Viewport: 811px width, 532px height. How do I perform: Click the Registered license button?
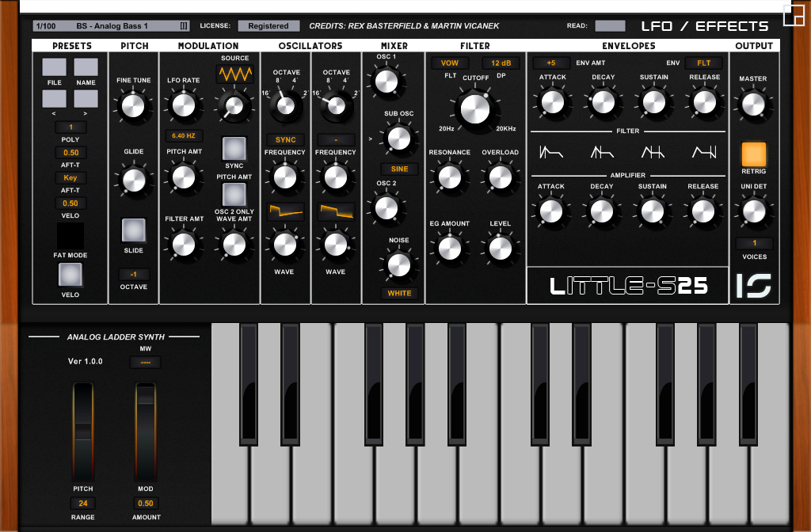pyautogui.click(x=268, y=25)
